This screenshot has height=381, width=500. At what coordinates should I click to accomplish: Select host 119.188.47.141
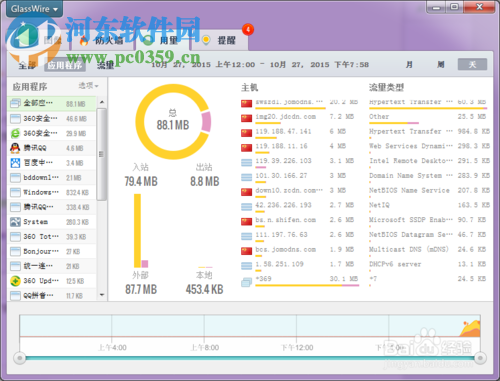coord(283,131)
